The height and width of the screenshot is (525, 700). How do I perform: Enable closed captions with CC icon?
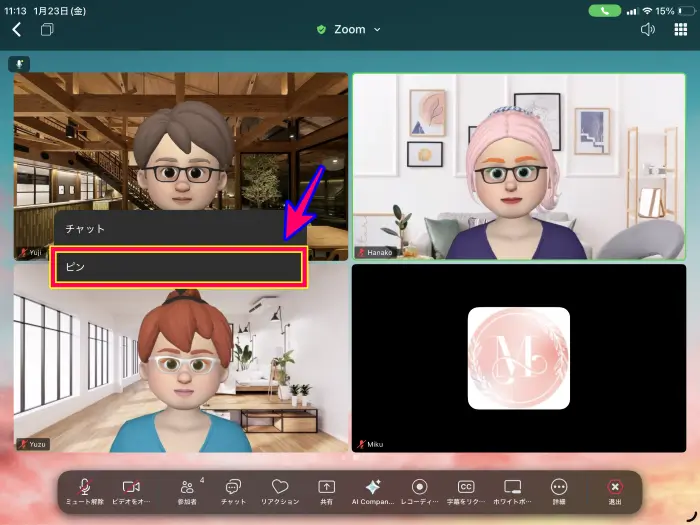(x=466, y=490)
